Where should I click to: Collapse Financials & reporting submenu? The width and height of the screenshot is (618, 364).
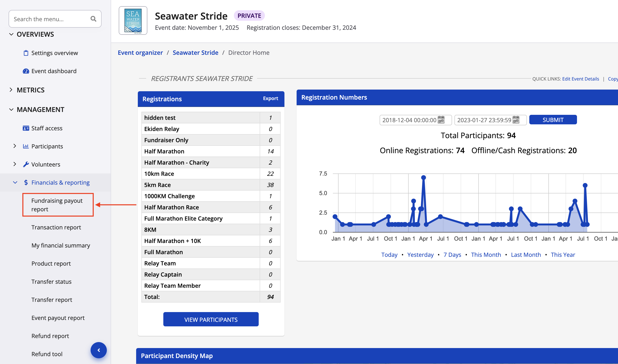15,182
